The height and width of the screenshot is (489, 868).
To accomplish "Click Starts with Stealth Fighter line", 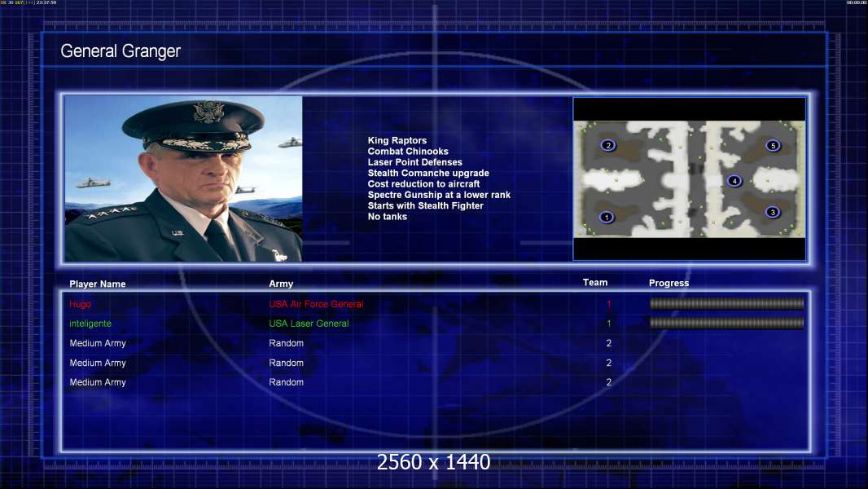I will click(425, 205).
